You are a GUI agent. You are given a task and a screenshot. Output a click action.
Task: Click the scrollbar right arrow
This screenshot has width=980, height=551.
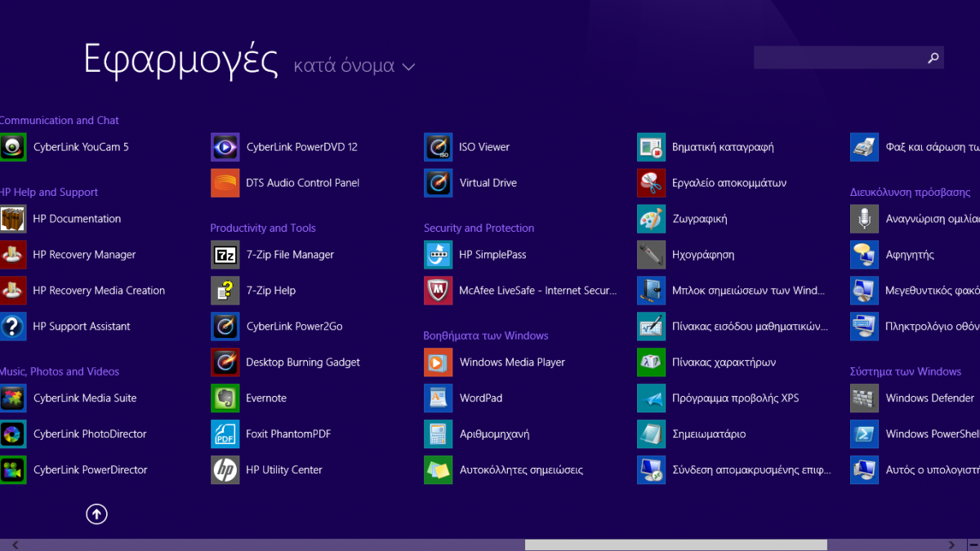[x=952, y=544]
